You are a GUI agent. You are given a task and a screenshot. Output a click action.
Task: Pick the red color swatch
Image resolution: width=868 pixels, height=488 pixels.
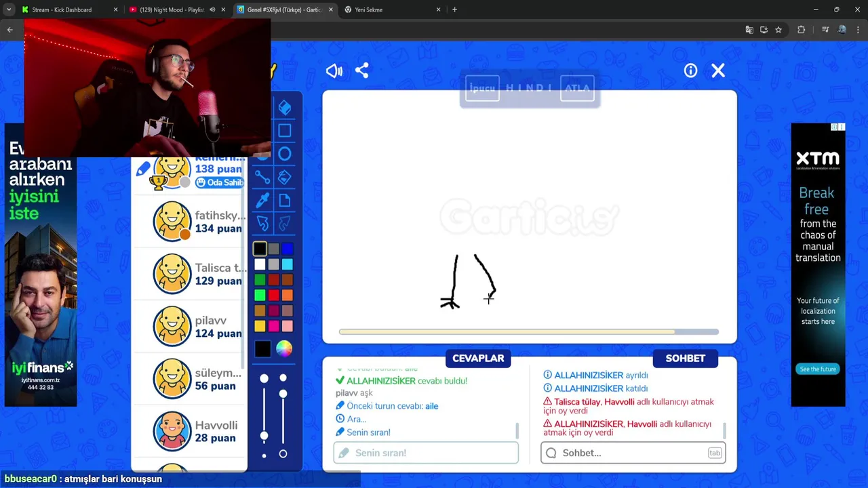(273, 295)
